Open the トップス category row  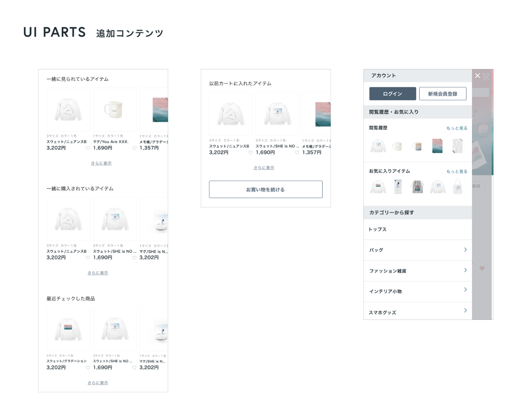coord(418,229)
